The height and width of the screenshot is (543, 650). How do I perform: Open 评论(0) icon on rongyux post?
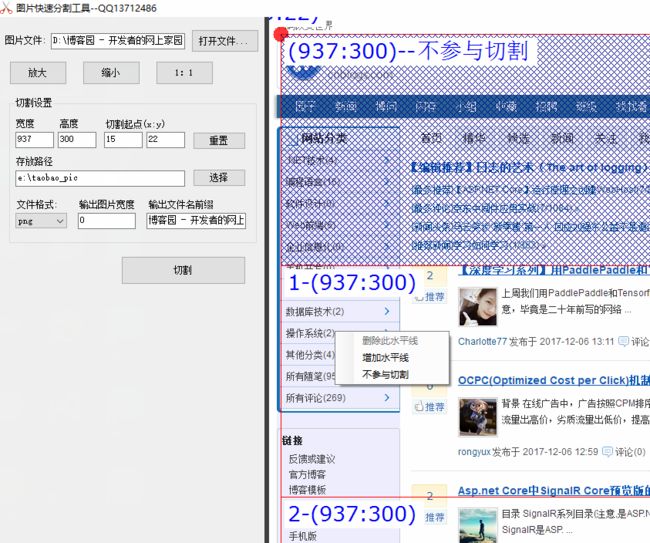click(x=607, y=451)
